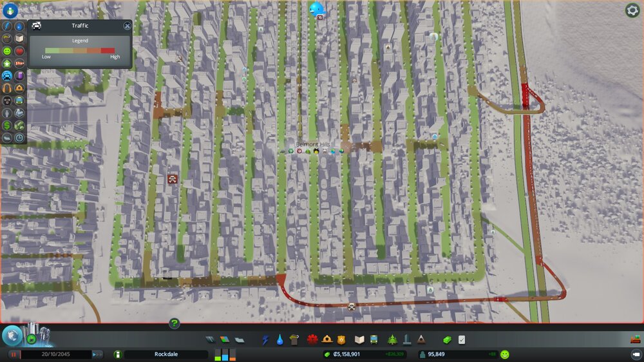Open the Garbage info view
This screenshot has height=362, width=644.
[x=7, y=38]
